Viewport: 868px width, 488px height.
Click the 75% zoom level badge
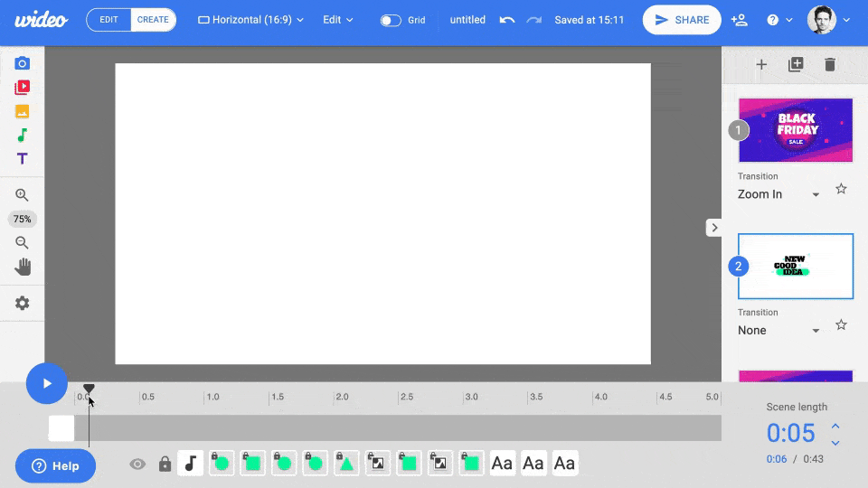click(x=22, y=219)
